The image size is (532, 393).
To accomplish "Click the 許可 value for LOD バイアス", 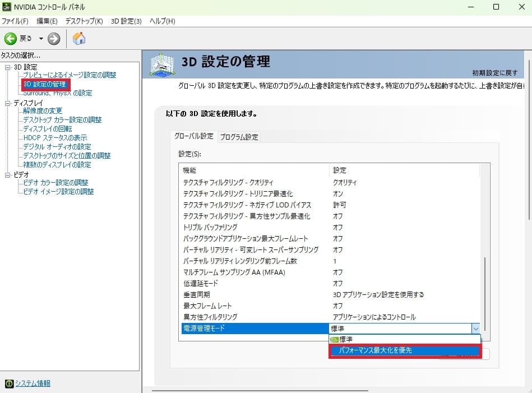I will point(339,205).
